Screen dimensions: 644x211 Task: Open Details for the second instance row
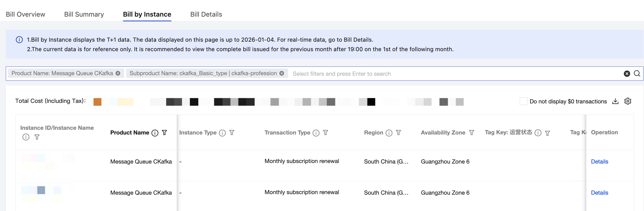[600, 193]
